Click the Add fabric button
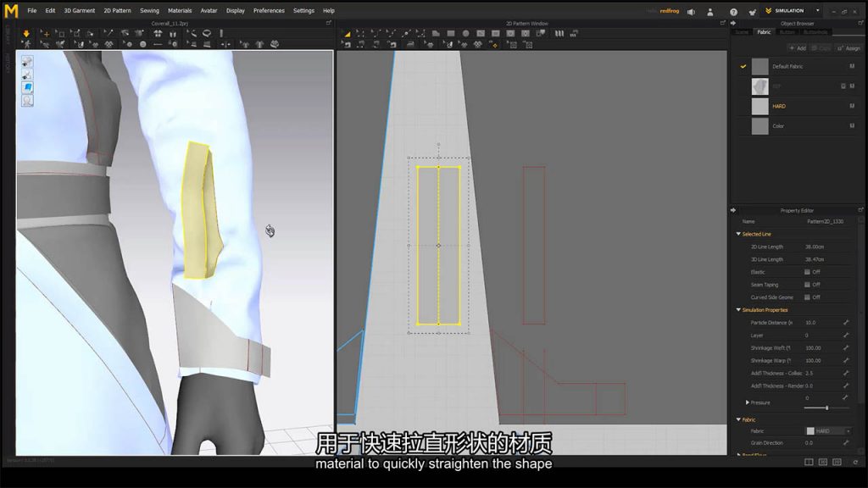Screen dimensions: 868x488 click(797, 48)
